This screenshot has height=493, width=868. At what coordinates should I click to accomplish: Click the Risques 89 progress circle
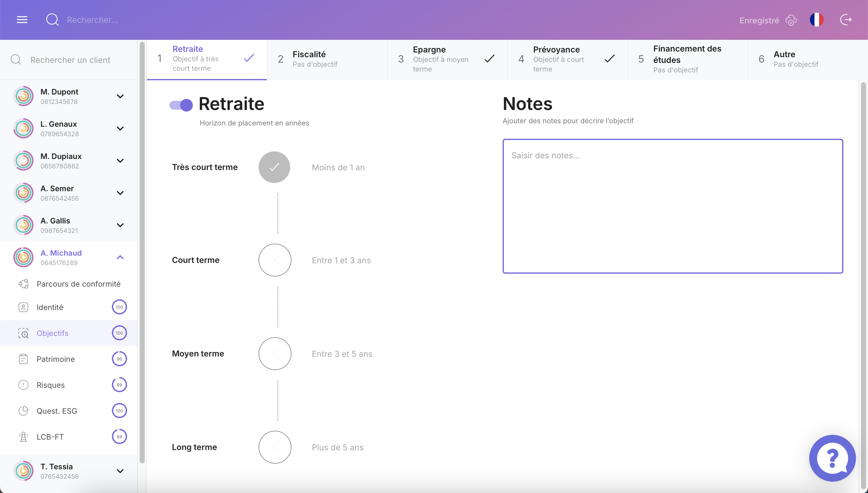coord(119,385)
